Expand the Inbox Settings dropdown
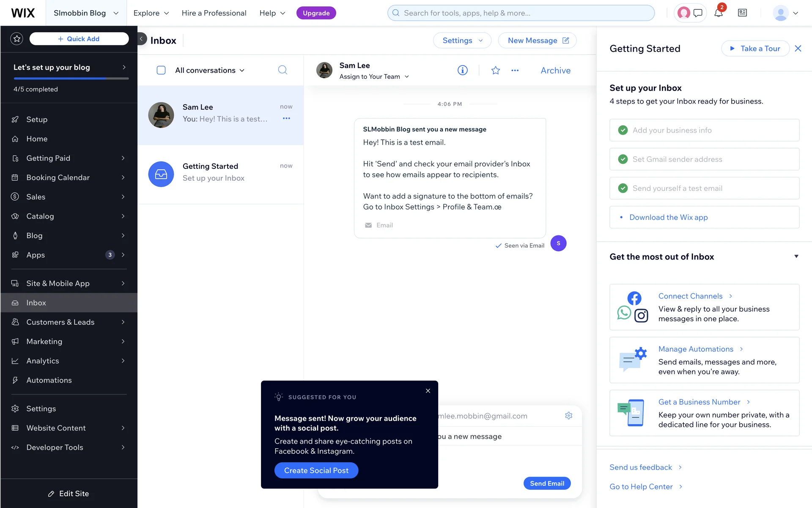This screenshot has height=508, width=812. click(462, 41)
